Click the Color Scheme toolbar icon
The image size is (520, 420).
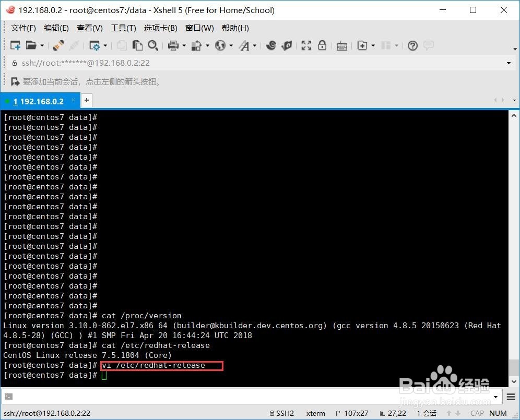(196, 45)
